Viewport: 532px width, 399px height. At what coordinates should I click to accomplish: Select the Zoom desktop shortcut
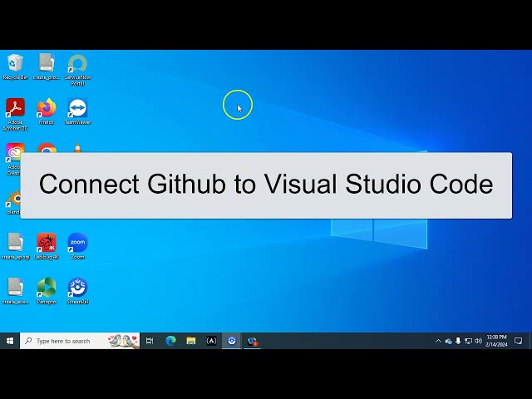coord(77,246)
